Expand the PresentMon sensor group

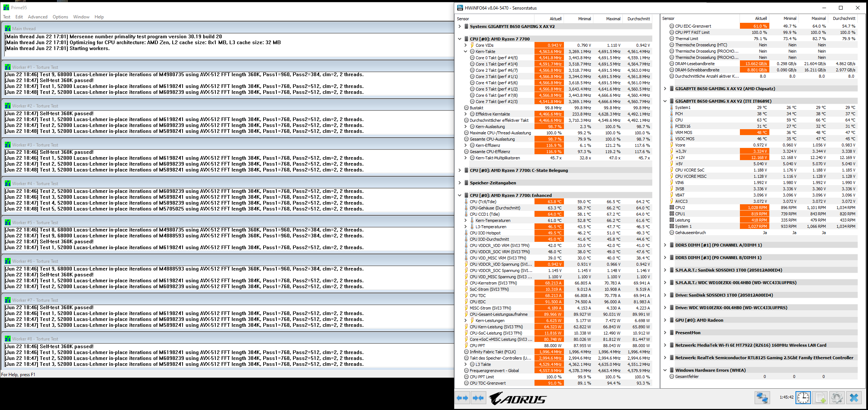pos(665,333)
